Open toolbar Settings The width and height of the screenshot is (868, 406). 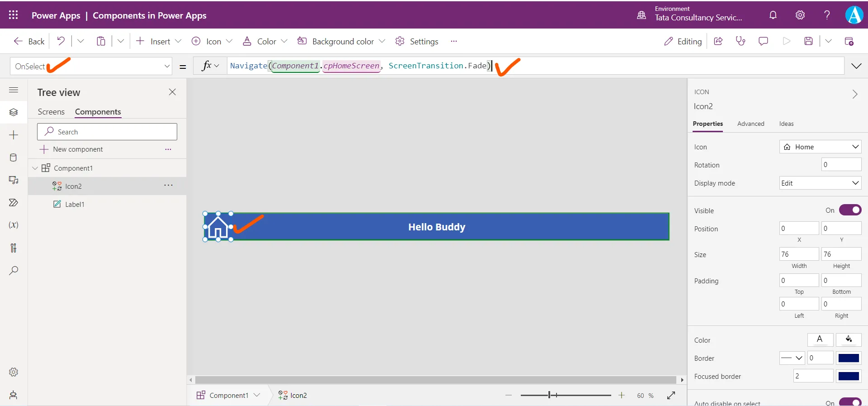[417, 41]
